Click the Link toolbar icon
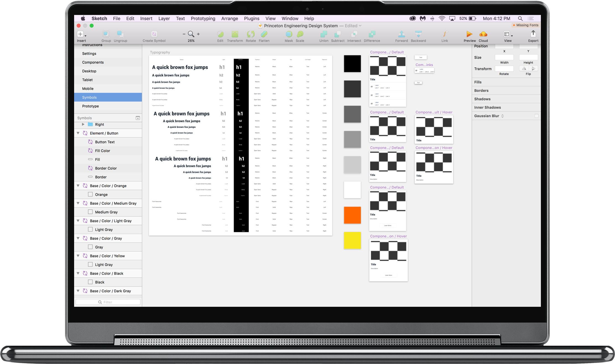The image size is (615, 364). pyautogui.click(x=444, y=34)
